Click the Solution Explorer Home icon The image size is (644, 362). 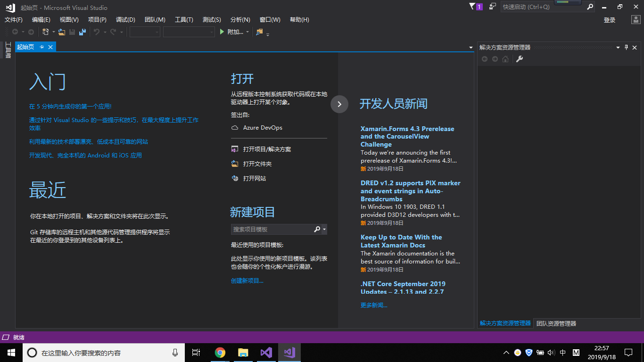pos(505,59)
